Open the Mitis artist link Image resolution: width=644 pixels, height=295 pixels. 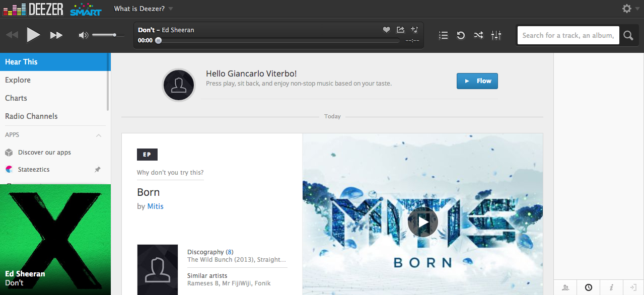[x=155, y=206]
